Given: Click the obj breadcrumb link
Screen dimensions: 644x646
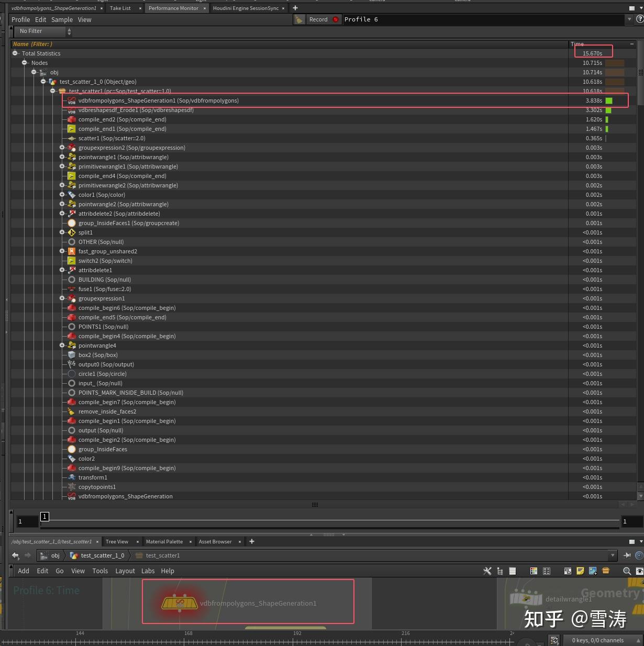Looking at the screenshot, I should (x=54, y=555).
